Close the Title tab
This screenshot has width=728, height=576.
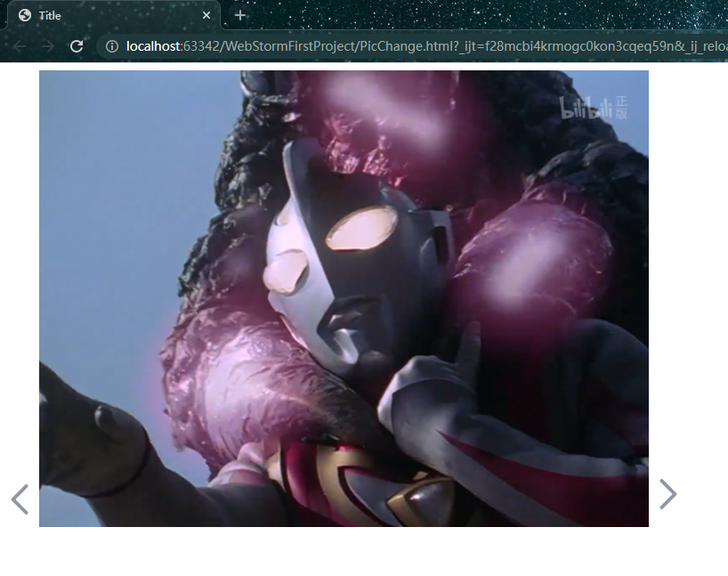[206, 15]
